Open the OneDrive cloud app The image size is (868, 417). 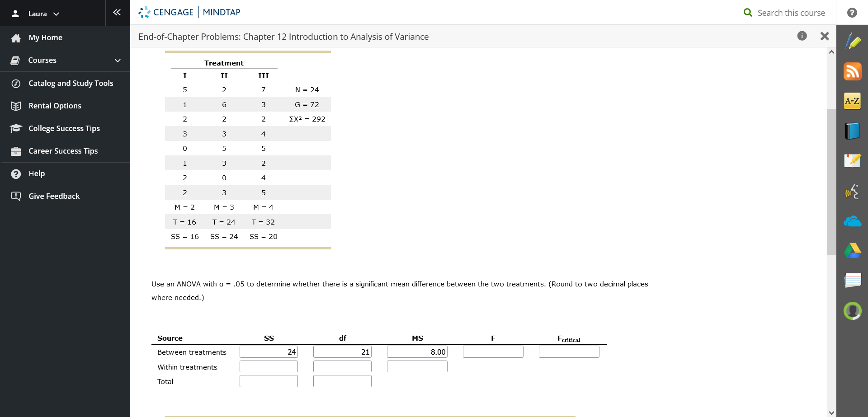click(852, 221)
